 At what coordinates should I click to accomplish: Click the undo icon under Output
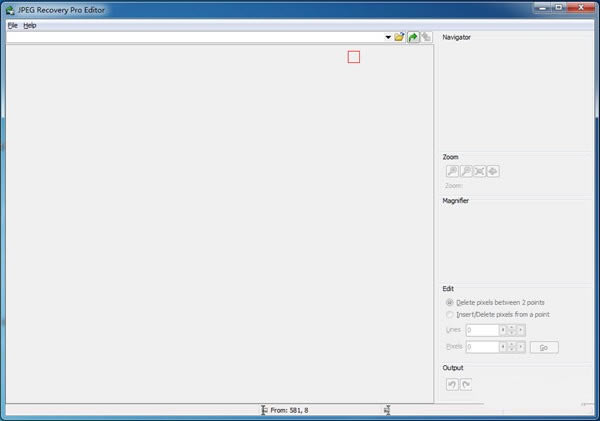(x=451, y=384)
